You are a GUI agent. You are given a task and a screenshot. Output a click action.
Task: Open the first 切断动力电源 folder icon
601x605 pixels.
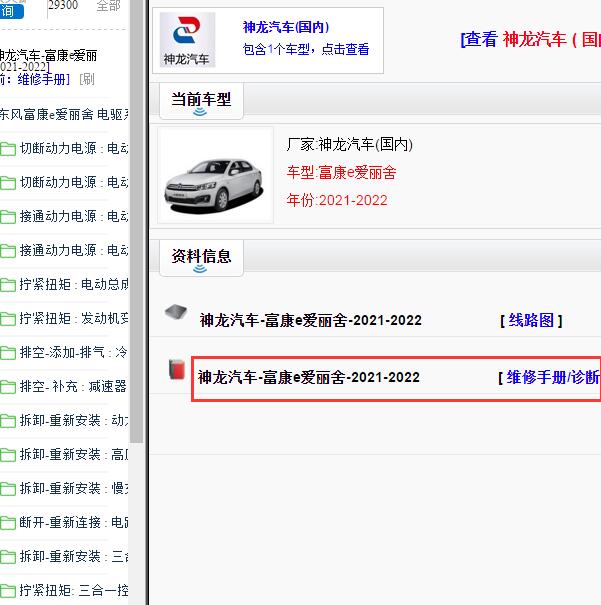[8, 149]
